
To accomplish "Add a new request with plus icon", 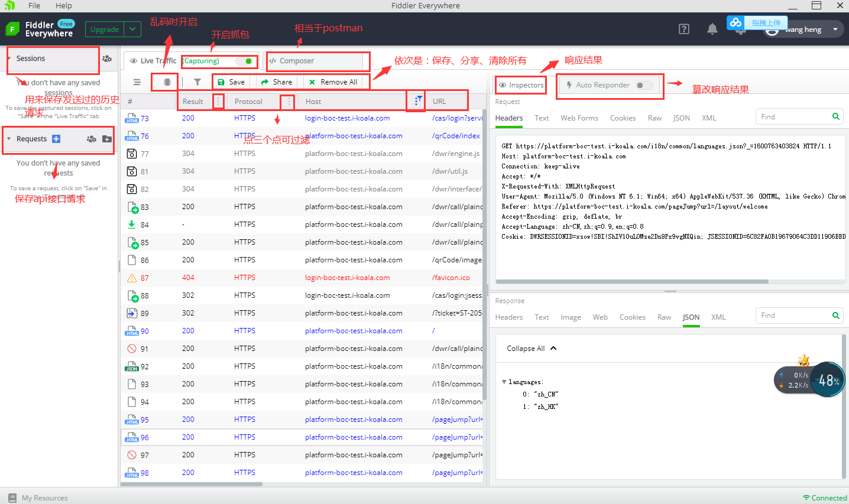I will pos(56,139).
